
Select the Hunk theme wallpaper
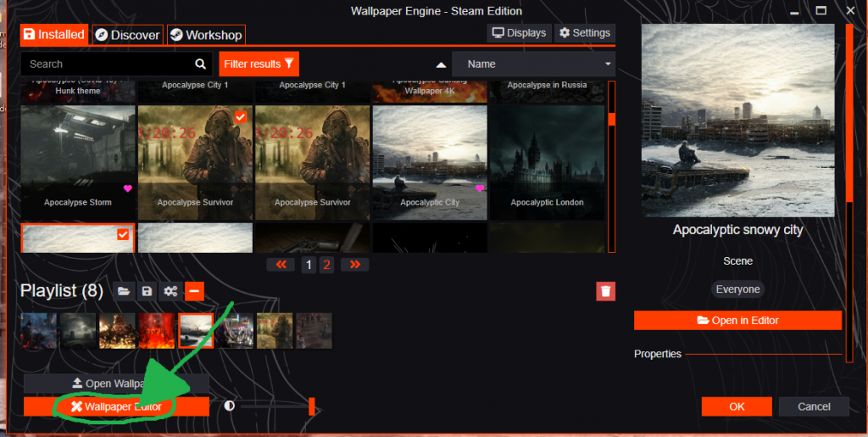click(78, 92)
